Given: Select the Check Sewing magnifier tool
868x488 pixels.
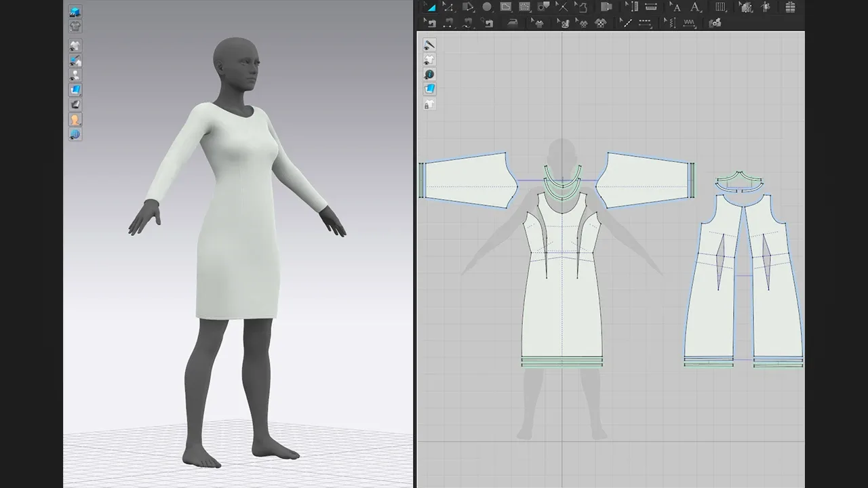Looking at the screenshot, I should point(487,22).
